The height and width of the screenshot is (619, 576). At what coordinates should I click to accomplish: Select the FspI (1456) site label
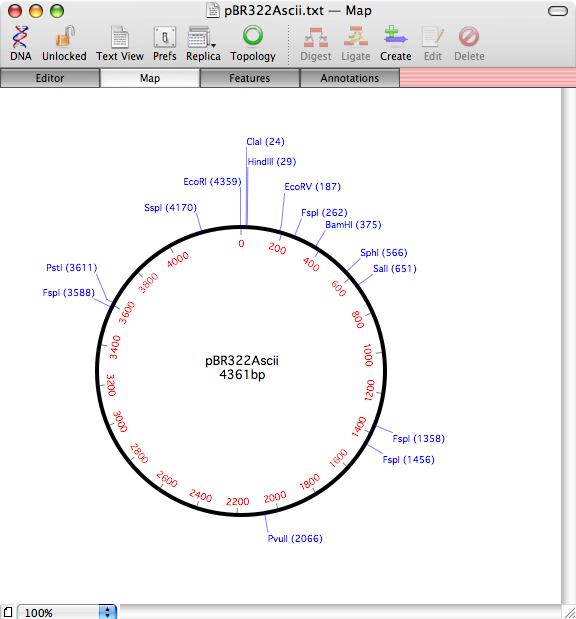pyautogui.click(x=408, y=460)
